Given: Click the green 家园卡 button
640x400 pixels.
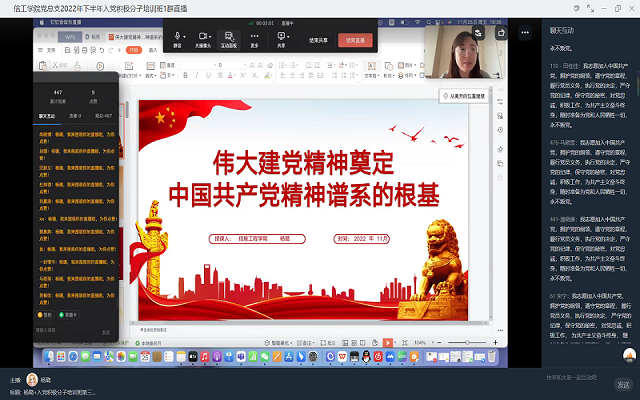Looking at the screenshot, I should [68, 315].
